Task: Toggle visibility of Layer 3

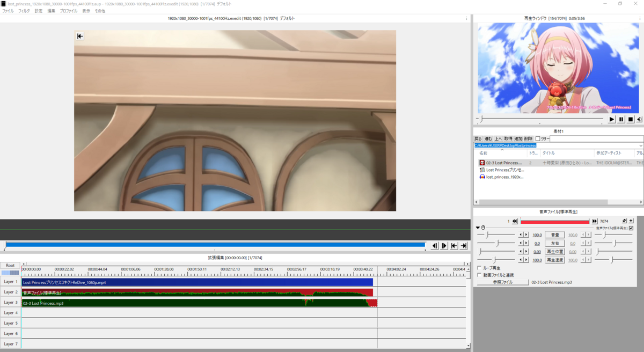Action: tap(10, 302)
